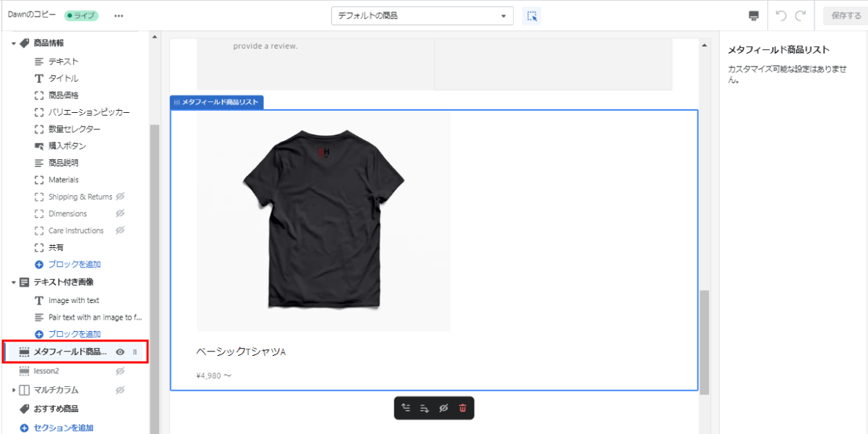Show the hidden lesson2 section
The image size is (868, 434).
coord(120,371)
